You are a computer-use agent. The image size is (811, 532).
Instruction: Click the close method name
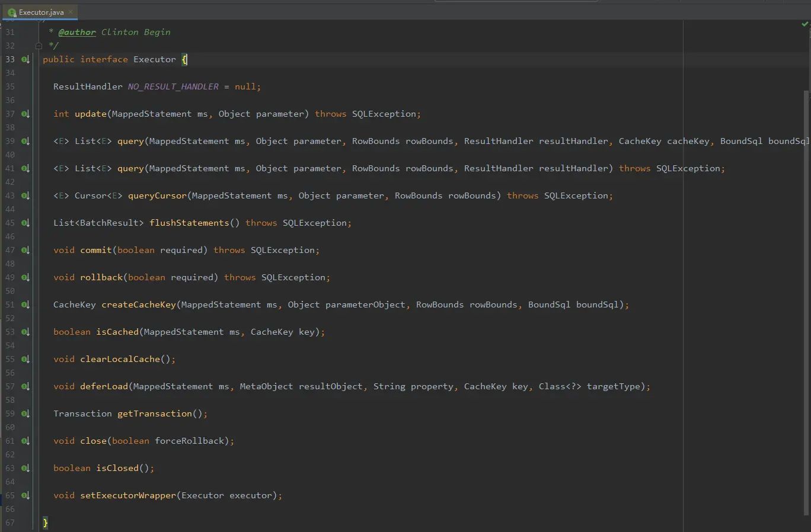[x=93, y=441]
